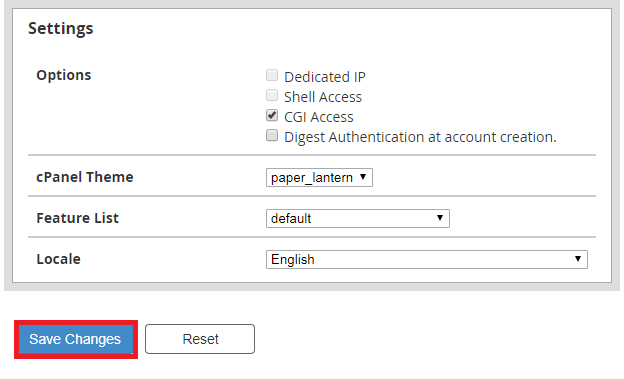The image size is (624, 379).
Task: Click the Reset button
Action: pyautogui.click(x=200, y=339)
